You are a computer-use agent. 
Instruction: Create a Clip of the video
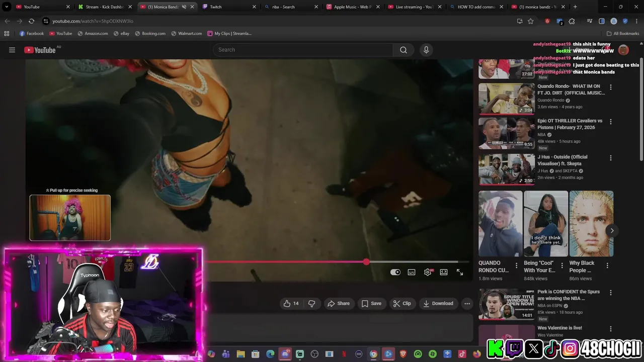coord(402,303)
